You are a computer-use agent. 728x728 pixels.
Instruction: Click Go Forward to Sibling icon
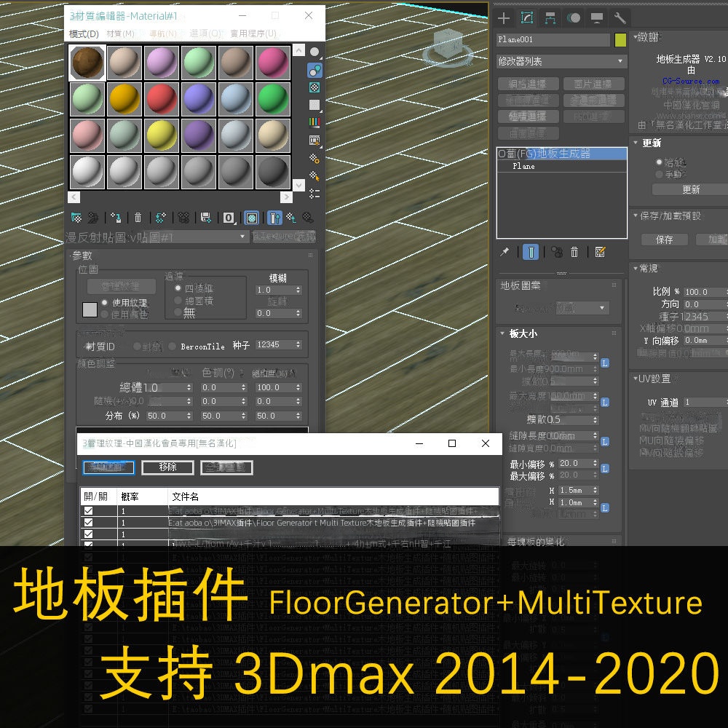[x=307, y=217]
